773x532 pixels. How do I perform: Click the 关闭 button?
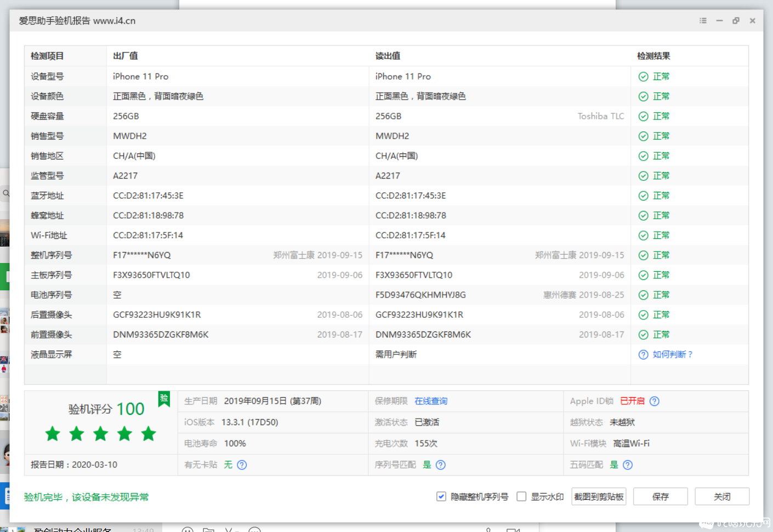tap(722, 496)
